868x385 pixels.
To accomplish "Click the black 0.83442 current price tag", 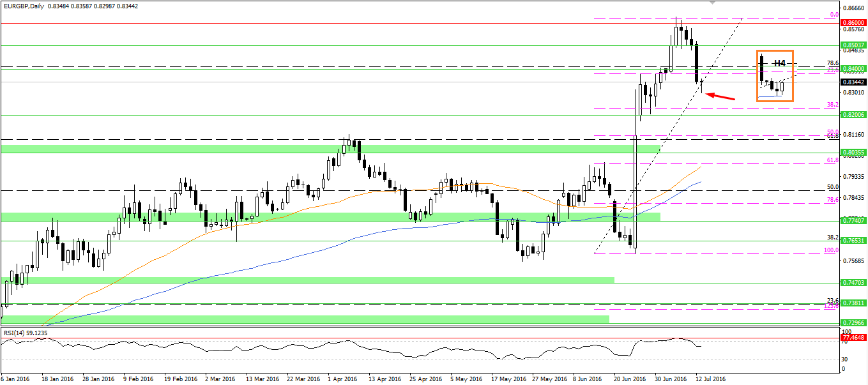I will tap(853, 82).
